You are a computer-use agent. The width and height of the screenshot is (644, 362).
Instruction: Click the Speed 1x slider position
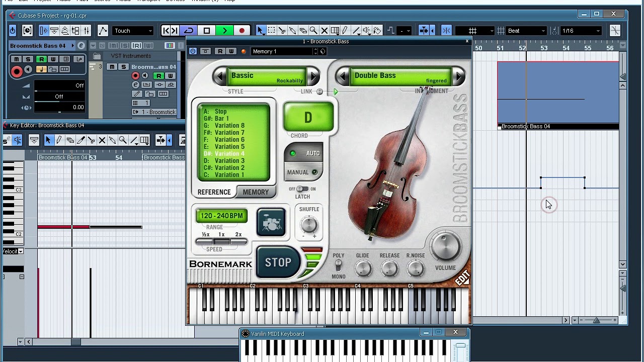tap(221, 242)
